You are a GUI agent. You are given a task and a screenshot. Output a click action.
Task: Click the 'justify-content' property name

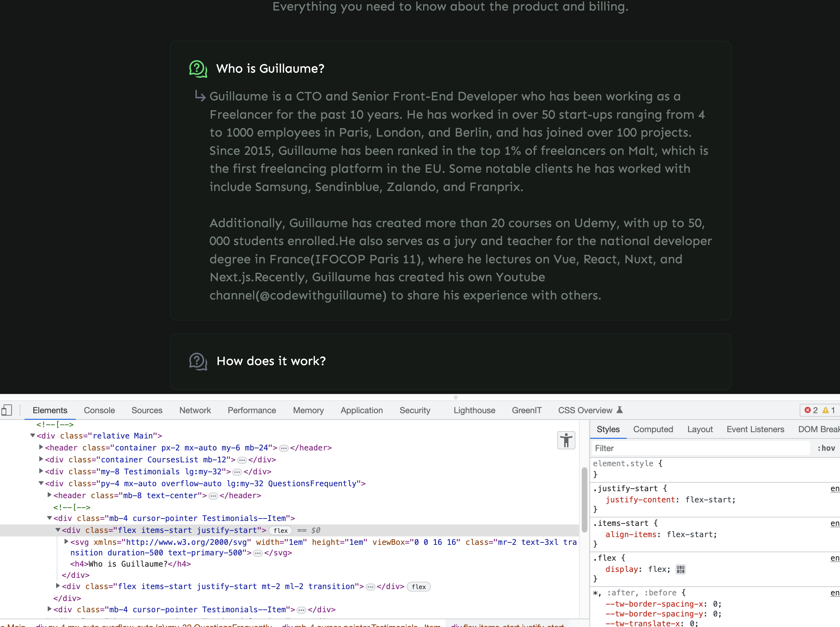point(640,500)
